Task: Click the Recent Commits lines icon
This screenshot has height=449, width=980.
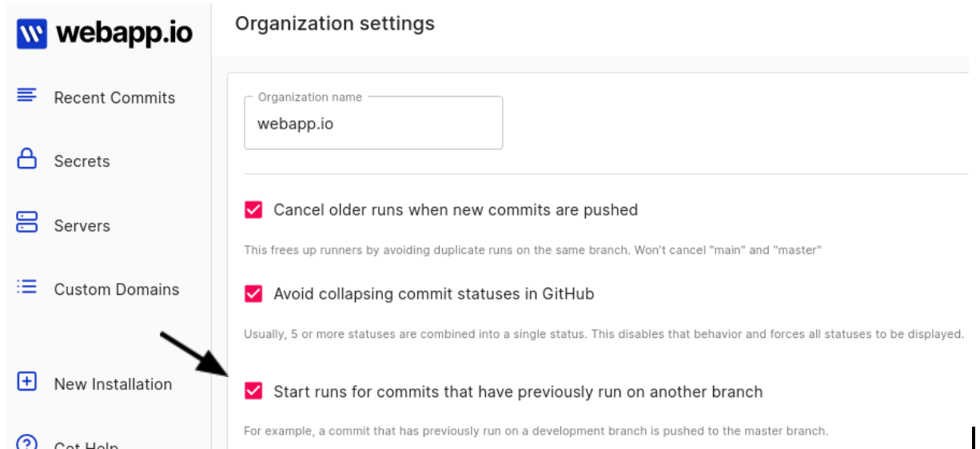Action: pyautogui.click(x=27, y=96)
